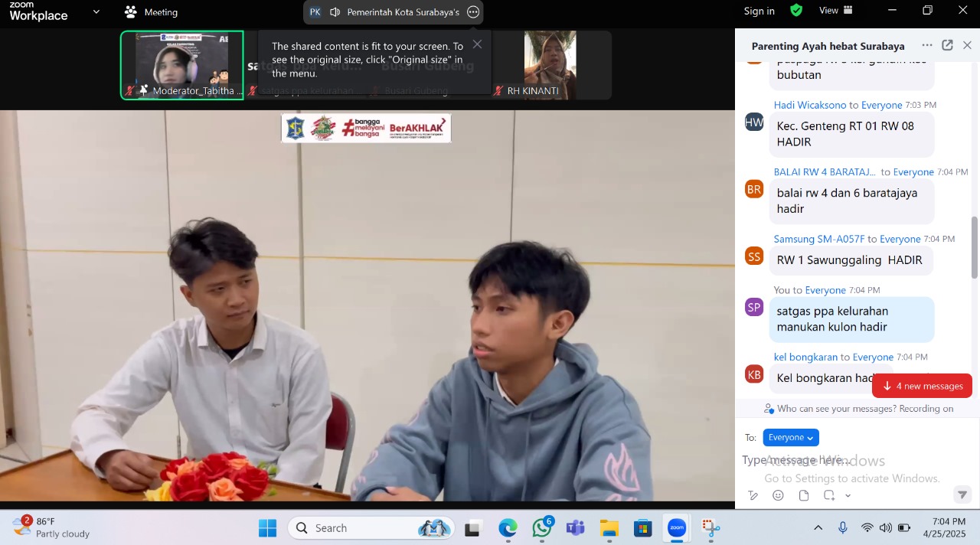The width and height of the screenshot is (980, 545).
Task: Open the View layout menu
Action: click(836, 11)
